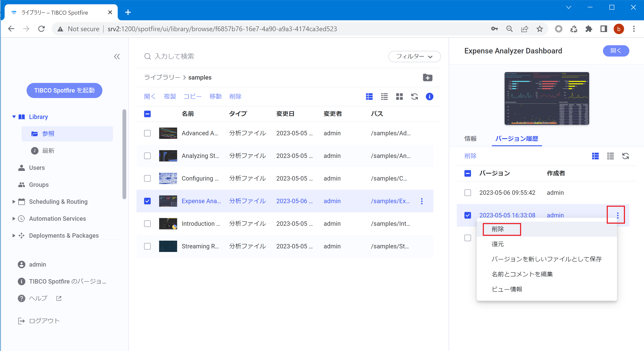Image resolution: width=644 pixels, height=351 pixels.
Task: Open the help link with external icon
Action: pos(40,298)
